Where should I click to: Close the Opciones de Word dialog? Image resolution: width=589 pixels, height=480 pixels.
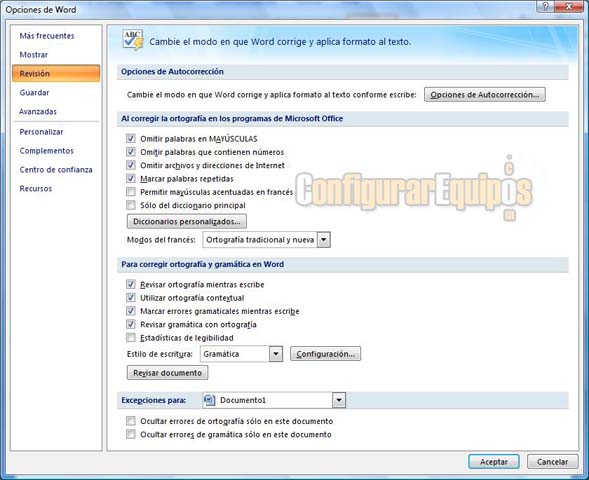(x=569, y=6)
